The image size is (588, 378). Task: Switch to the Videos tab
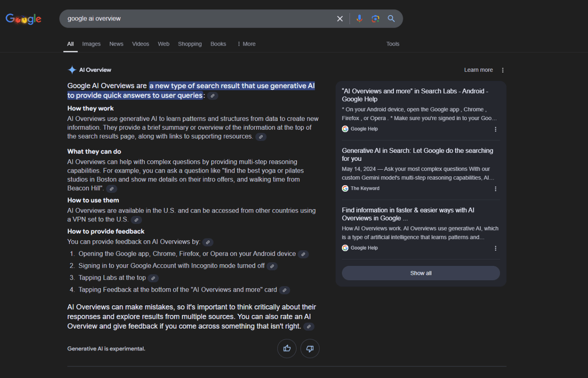coord(141,44)
